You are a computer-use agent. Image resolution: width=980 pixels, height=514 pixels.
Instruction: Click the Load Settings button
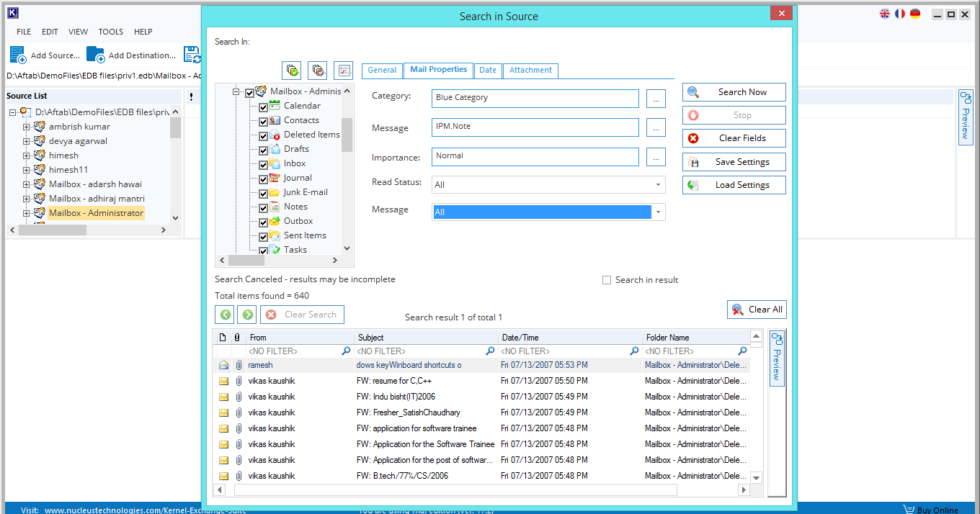point(734,185)
